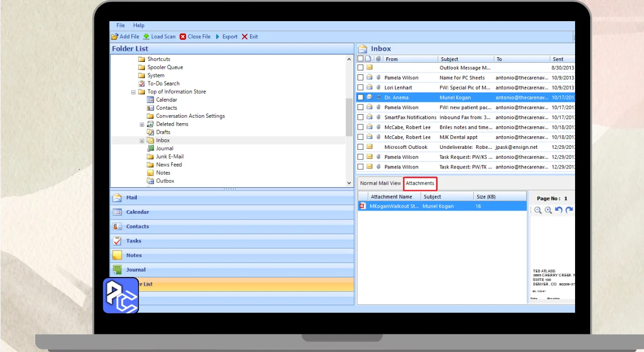Tick the select-all checkbox in Inbox header
644x352 pixels.
coord(360,59)
